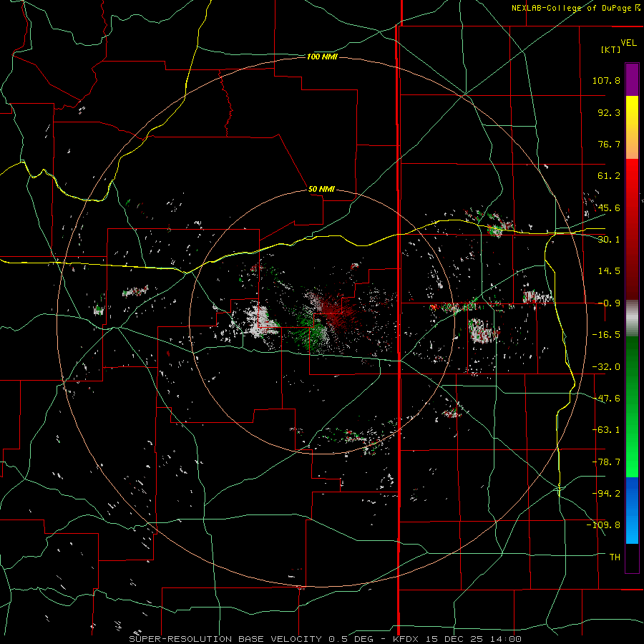Click the 14.5 velocity scale value
Screen dimensions: 644x644
coord(609,271)
